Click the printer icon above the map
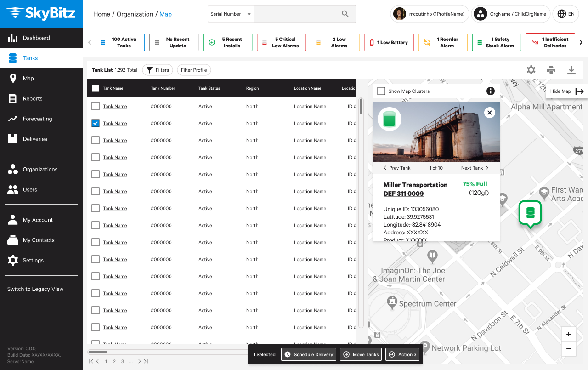588x370 pixels. (x=551, y=70)
